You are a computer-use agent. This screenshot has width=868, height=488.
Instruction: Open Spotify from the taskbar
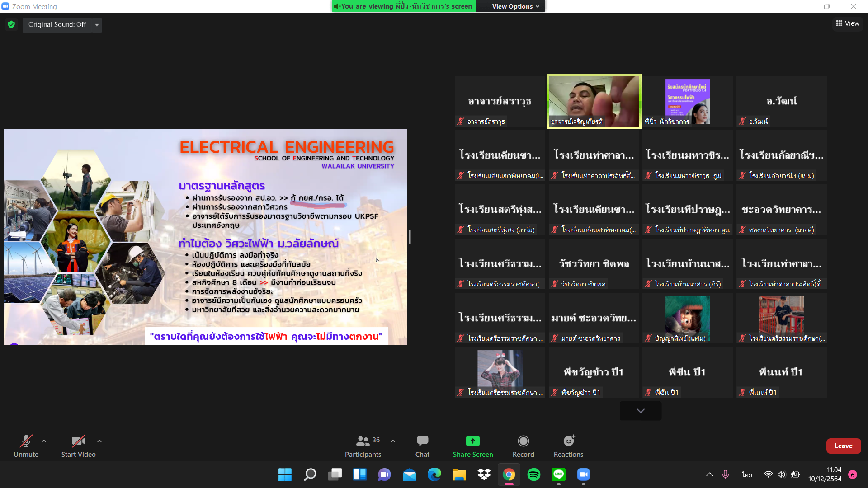click(x=534, y=474)
